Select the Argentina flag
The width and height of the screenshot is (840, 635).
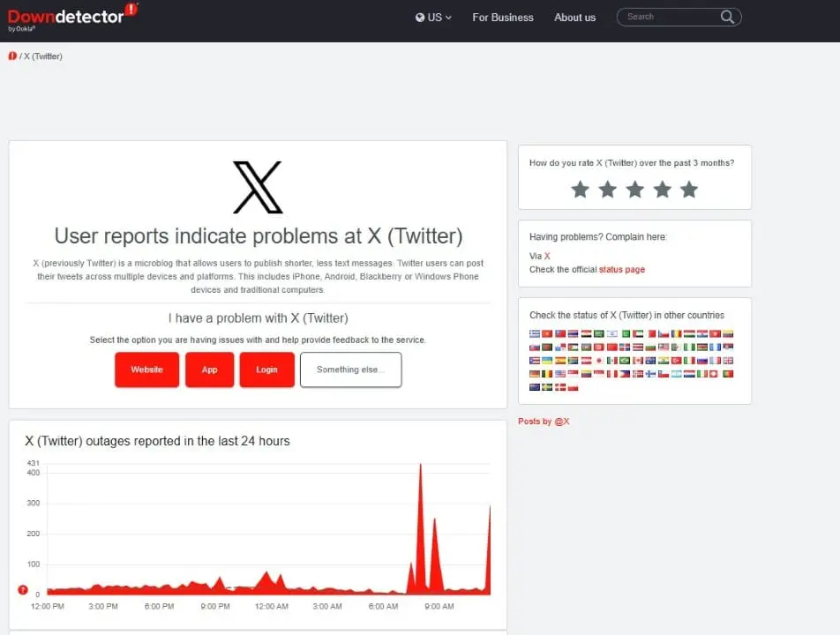tap(677, 374)
